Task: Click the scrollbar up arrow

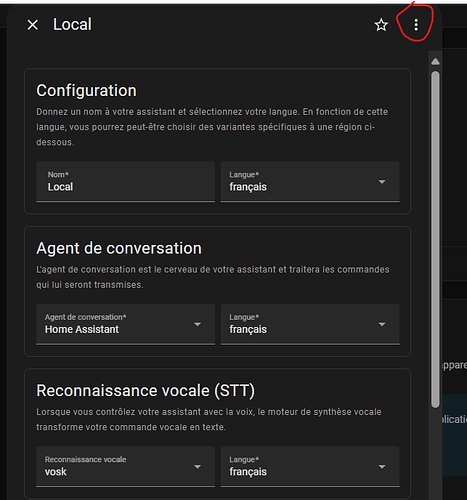Action: (435, 62)
